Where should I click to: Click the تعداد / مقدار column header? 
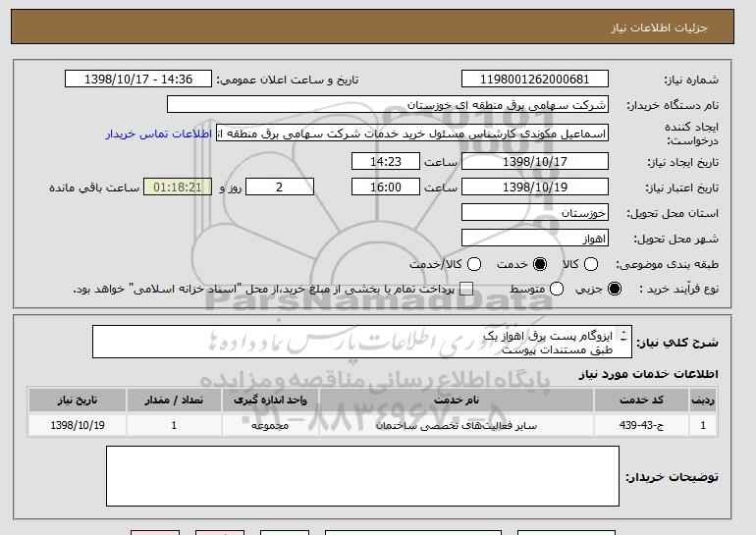174,401
